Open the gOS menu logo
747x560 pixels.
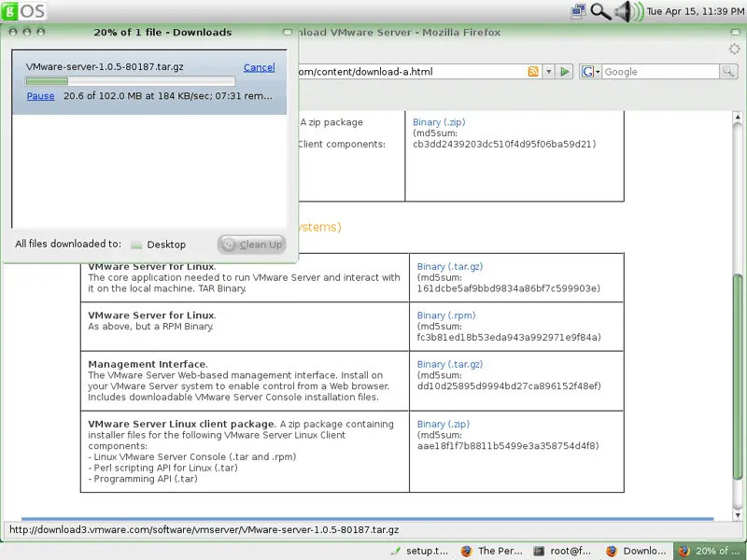23,11
